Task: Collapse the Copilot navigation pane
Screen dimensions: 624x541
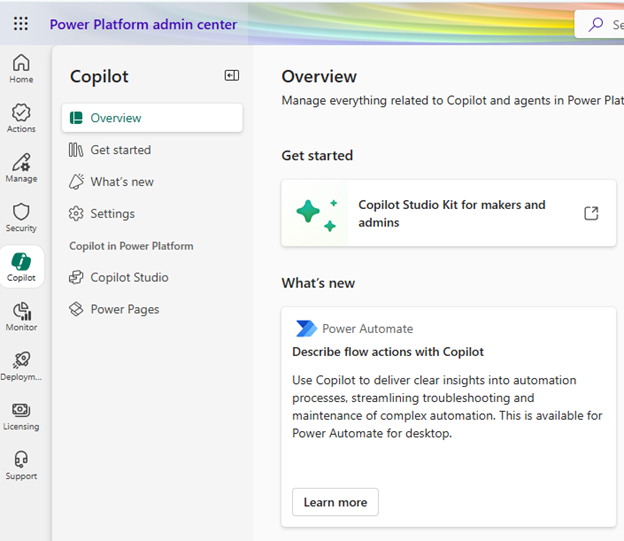Action: pos(232,75)
